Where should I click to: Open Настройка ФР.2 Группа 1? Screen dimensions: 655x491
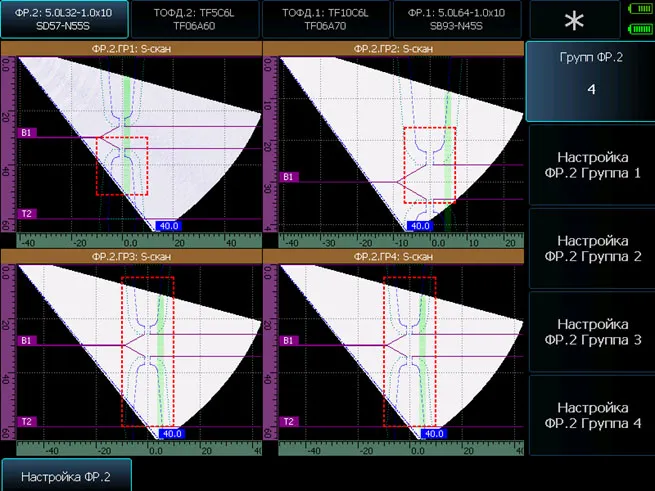590,165
